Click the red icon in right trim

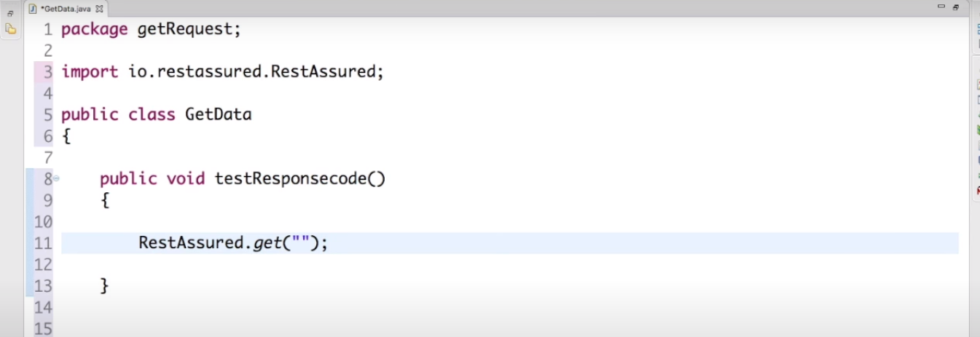978,191
